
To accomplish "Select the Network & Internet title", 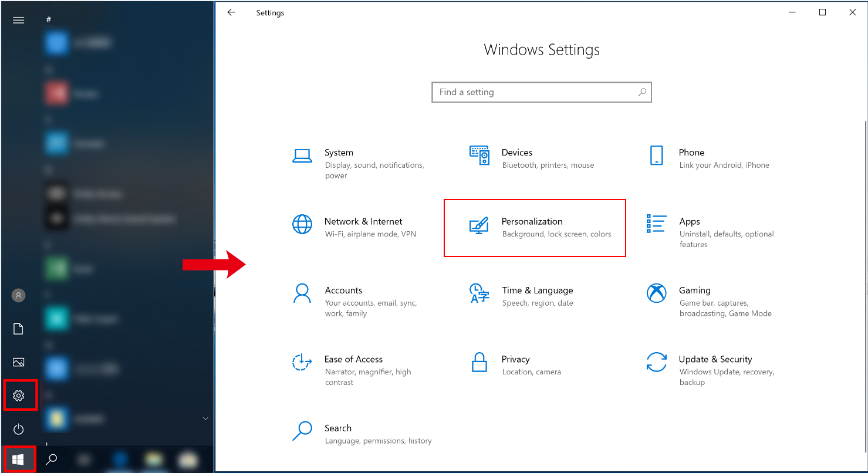I will coord(363,221).
